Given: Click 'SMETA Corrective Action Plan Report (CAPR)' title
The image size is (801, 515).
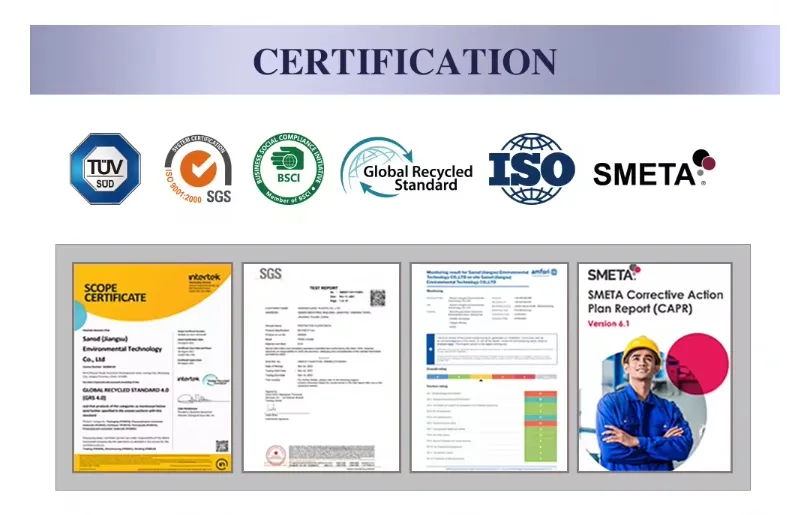Looking at the screenshot, I should (655, 301).
